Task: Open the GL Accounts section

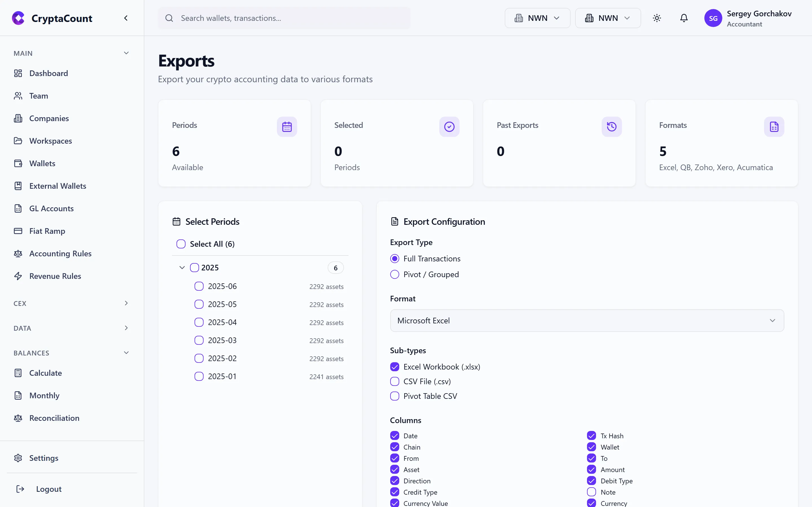Action: pyautogui.click(x=51, y=208)
